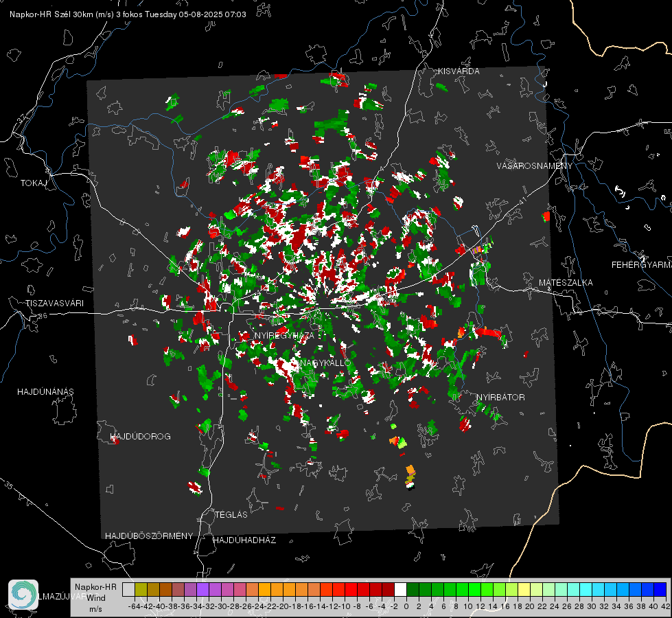
Task: Click the HAJDÚNÁNÁS town label
Action: pyautogui.click(x=45, y=391)
